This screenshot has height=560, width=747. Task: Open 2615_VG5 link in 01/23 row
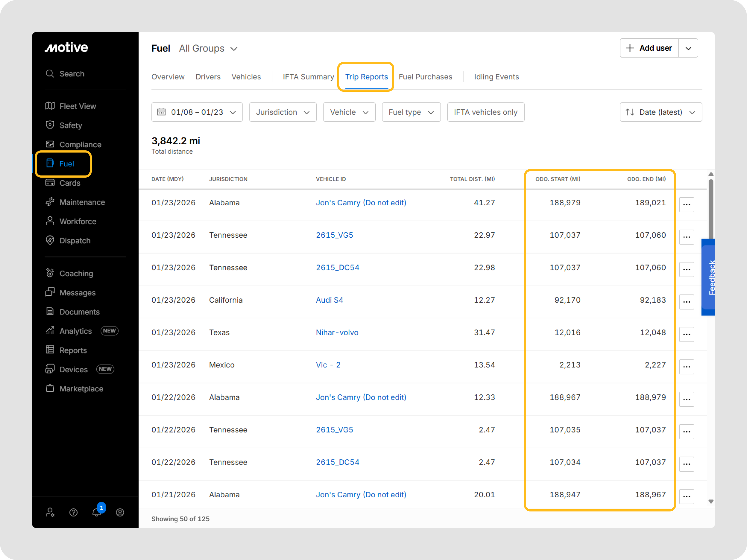(334, 235)
